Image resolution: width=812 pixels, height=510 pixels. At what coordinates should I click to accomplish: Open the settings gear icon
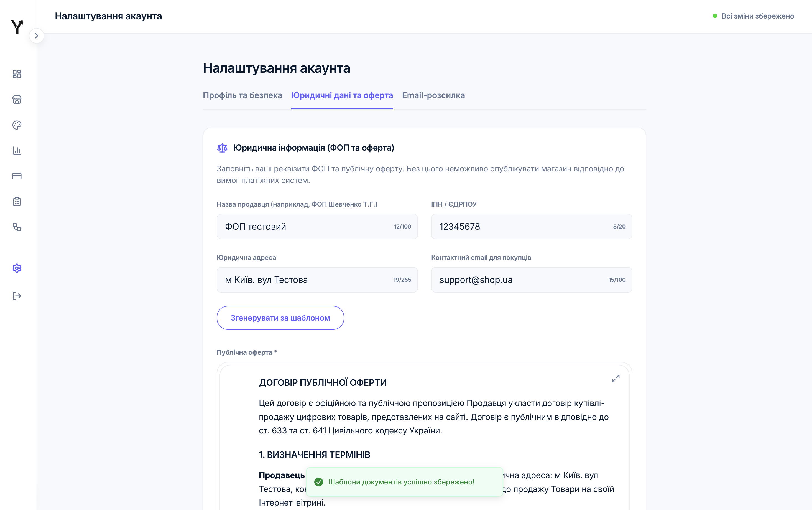pos(17,268)
